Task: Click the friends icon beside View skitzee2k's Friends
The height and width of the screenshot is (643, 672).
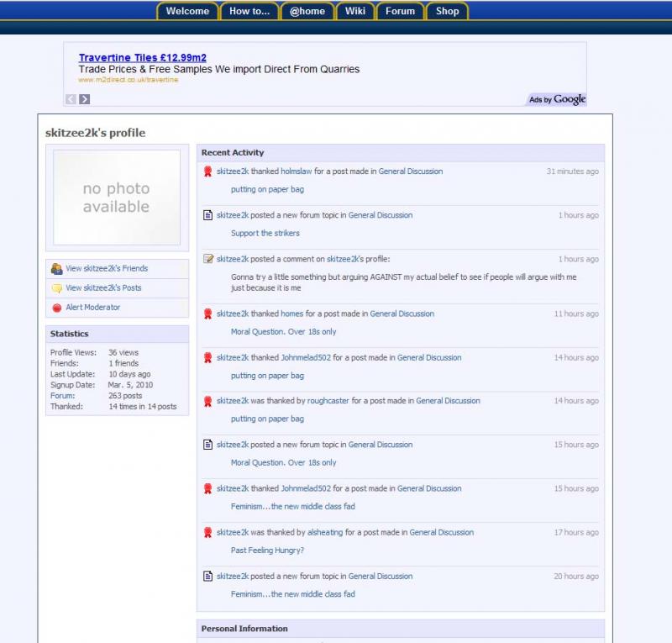Action: click(x=56, y=269)
